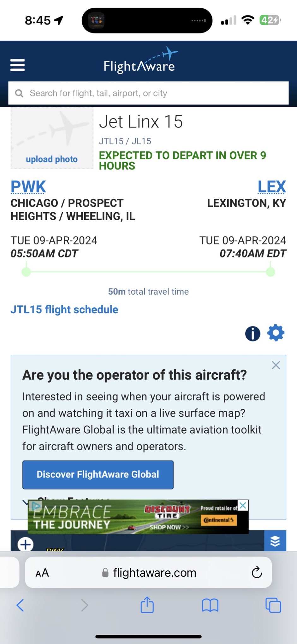Open LEX airport link
The width and height of the screenshot is (297, 644).
[x=271, y=186]
